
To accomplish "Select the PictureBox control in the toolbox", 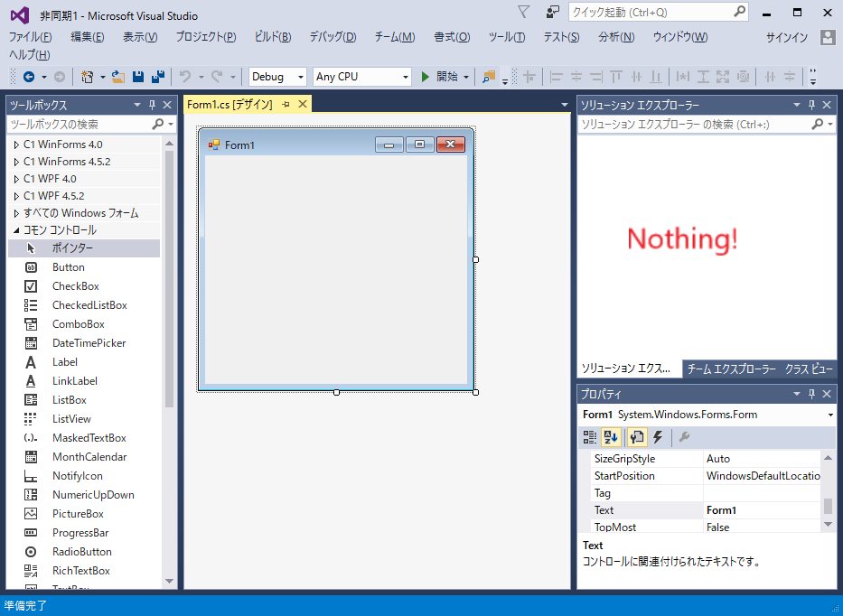I will [x=84, y=513].
